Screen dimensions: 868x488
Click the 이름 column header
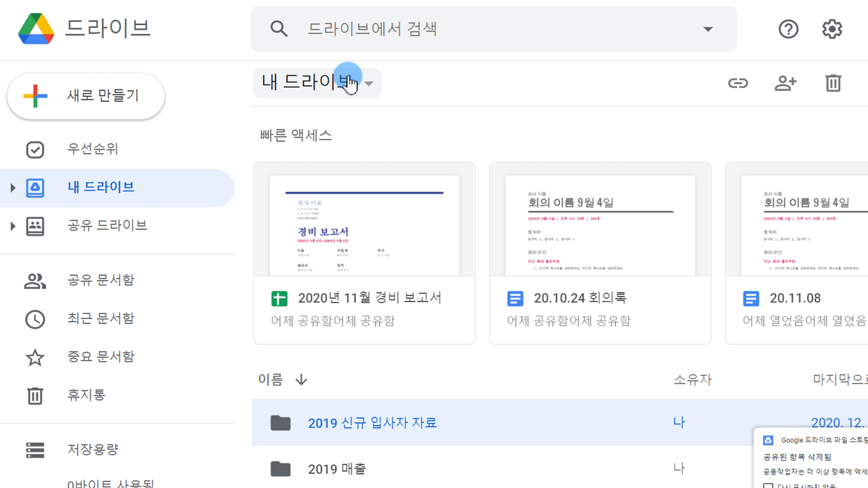tap(271, 380)
